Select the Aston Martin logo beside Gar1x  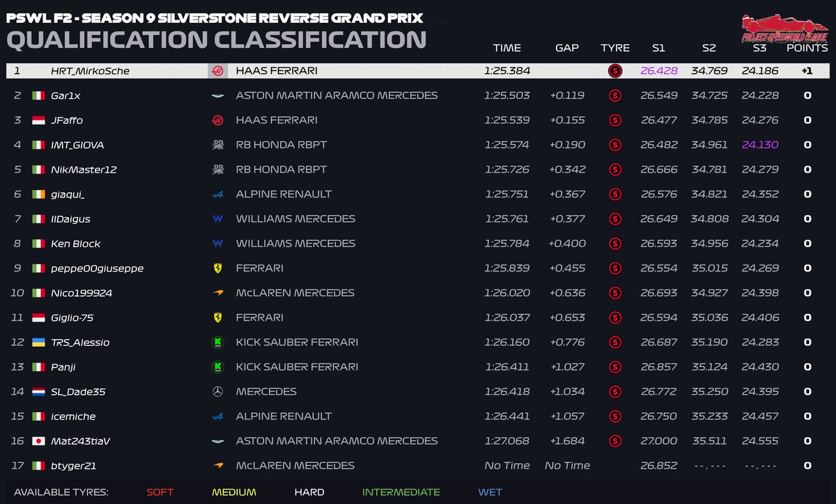pos(217,95)
